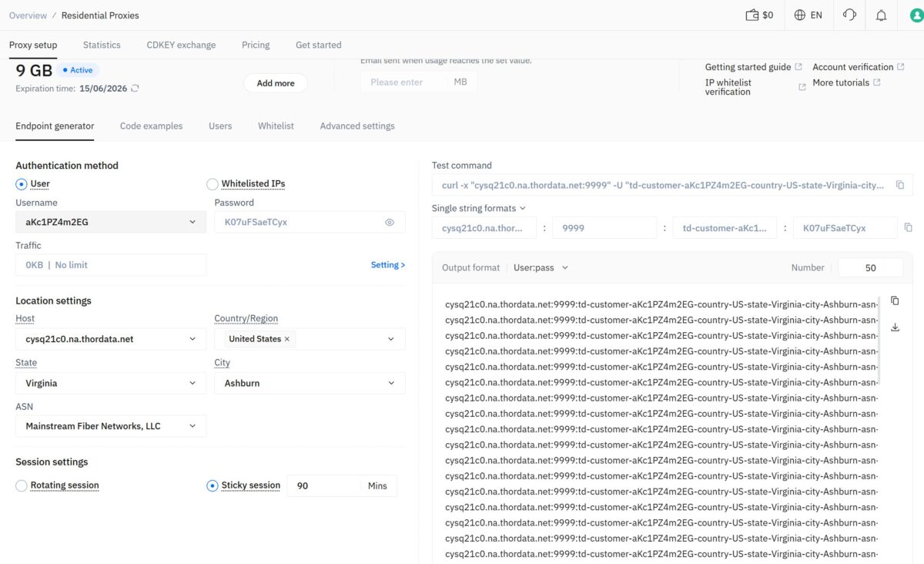924x564 pixels.
Task: Open the Host dropdown
Action: tap(111, 339)
